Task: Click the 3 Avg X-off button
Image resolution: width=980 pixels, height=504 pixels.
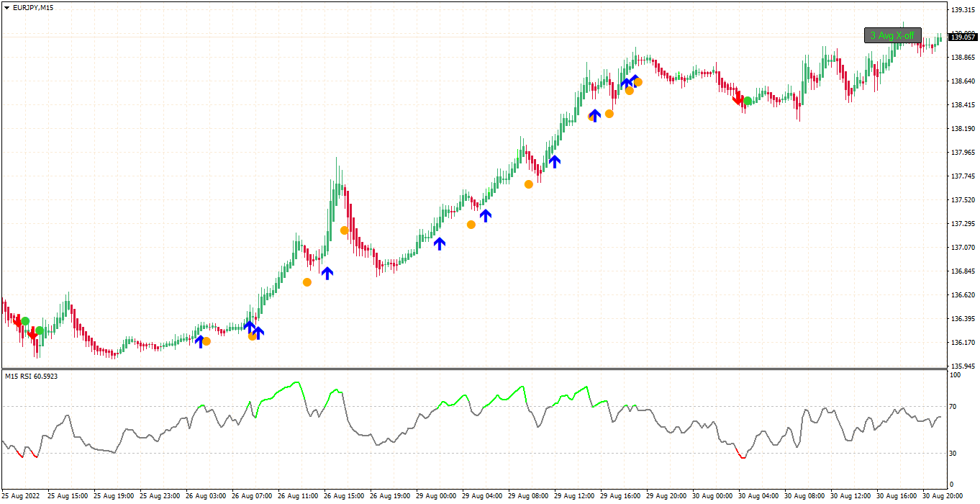Action: point(892,35)
